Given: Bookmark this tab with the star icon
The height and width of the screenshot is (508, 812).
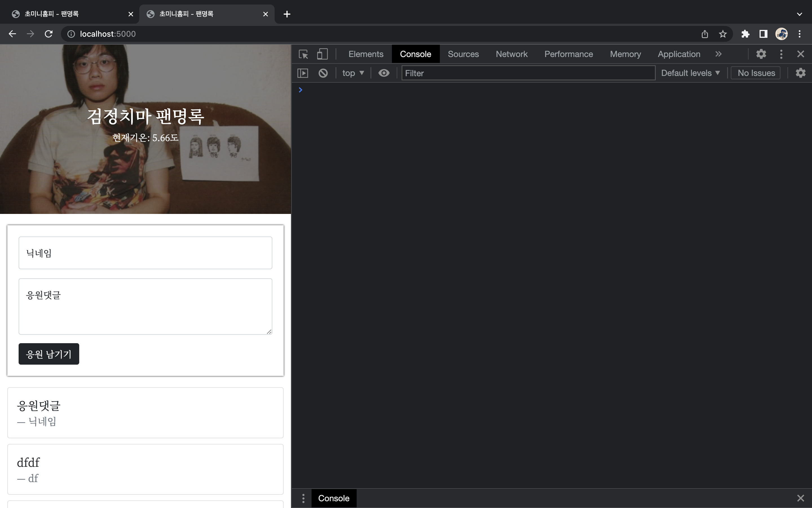Looking at the screenshot, I should point(723,34).
